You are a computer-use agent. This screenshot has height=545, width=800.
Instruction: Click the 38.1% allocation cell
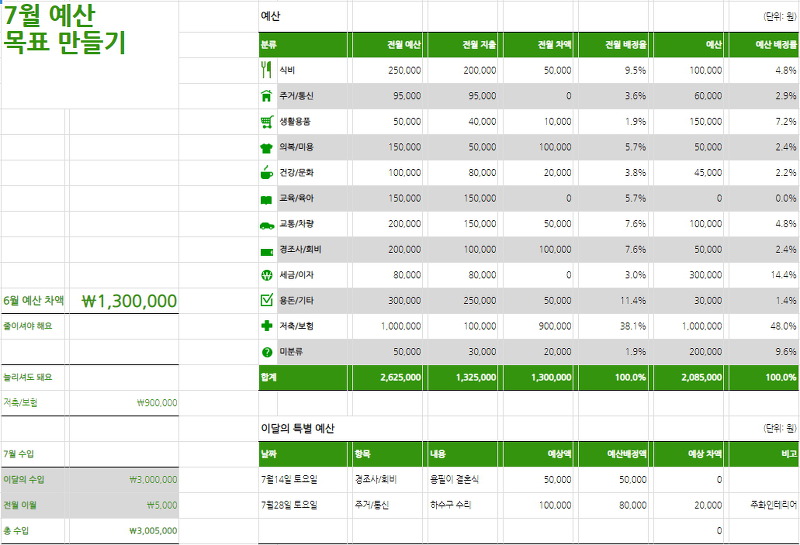[x=613, y=326]
